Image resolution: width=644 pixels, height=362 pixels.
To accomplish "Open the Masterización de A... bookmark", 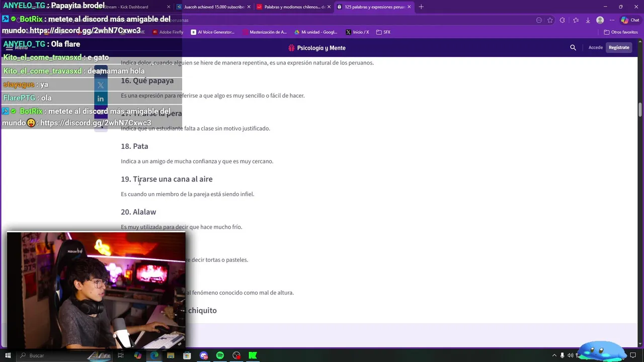I will tap(265, 32).
